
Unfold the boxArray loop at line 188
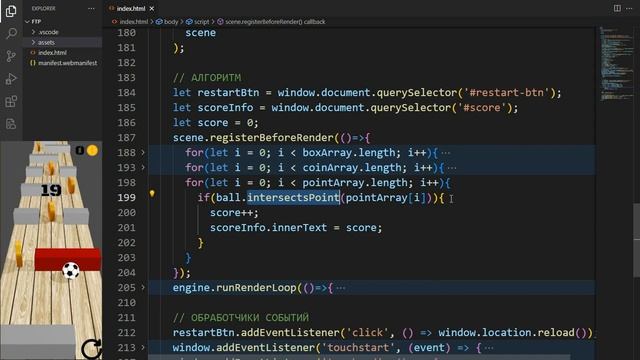pyautogui.click(x=143, y=153)
